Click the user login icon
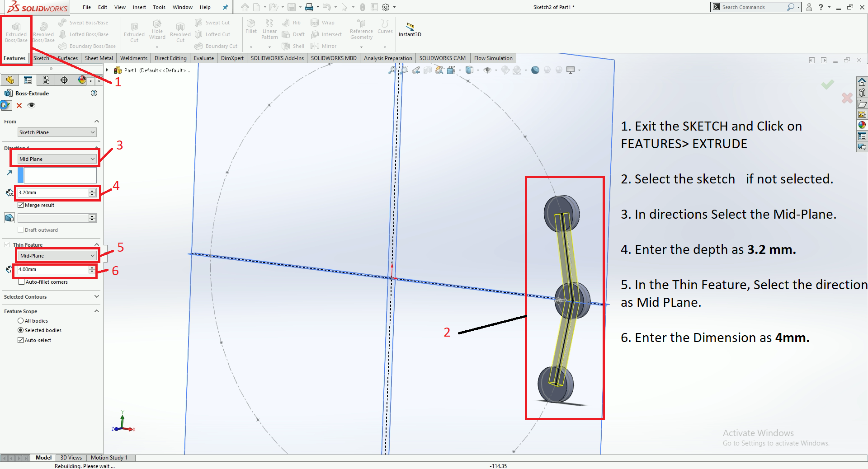This screenshot has width=868, height=469. tap(809, 7)
